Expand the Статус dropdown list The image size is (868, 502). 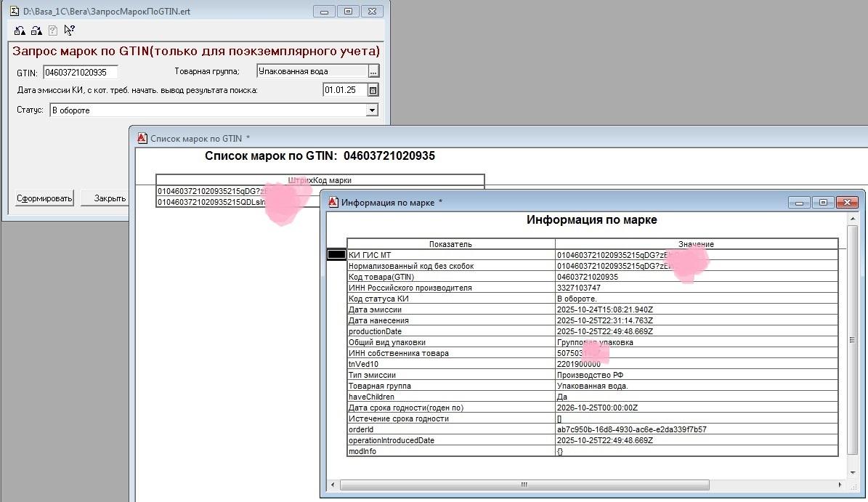pos(372,110)
